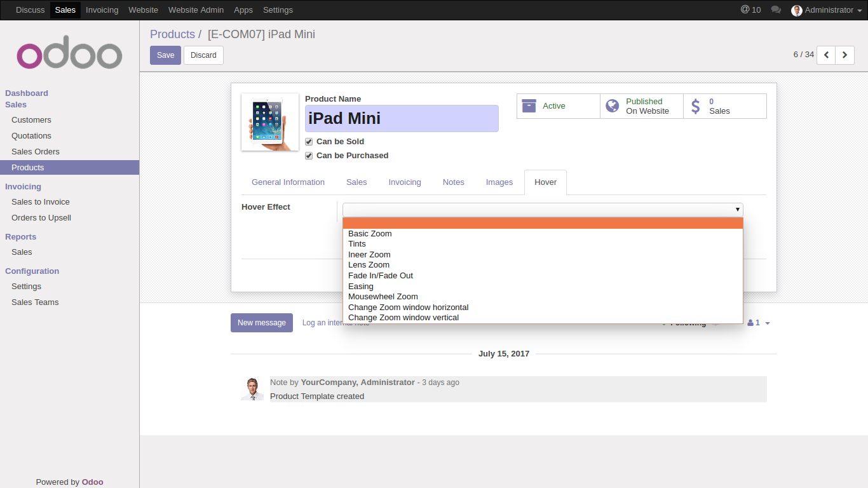Expand the followers count dropdown

pyautogui.click(x=759, y=323)
